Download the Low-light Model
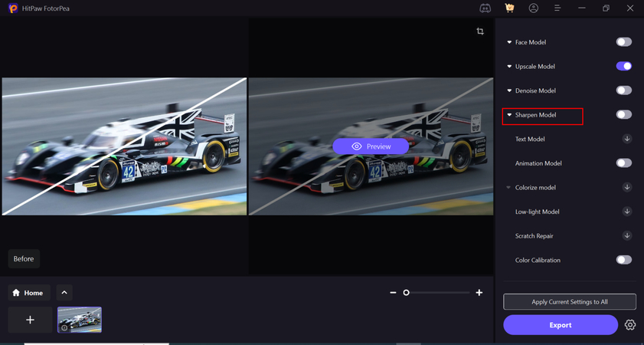 point(626,212)
